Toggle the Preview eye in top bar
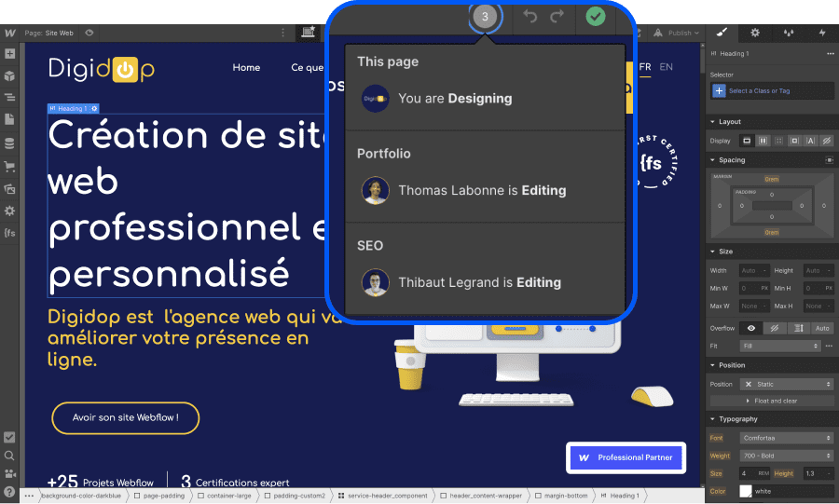This screenshot has width=839, height=504. (x=89, y=34)
